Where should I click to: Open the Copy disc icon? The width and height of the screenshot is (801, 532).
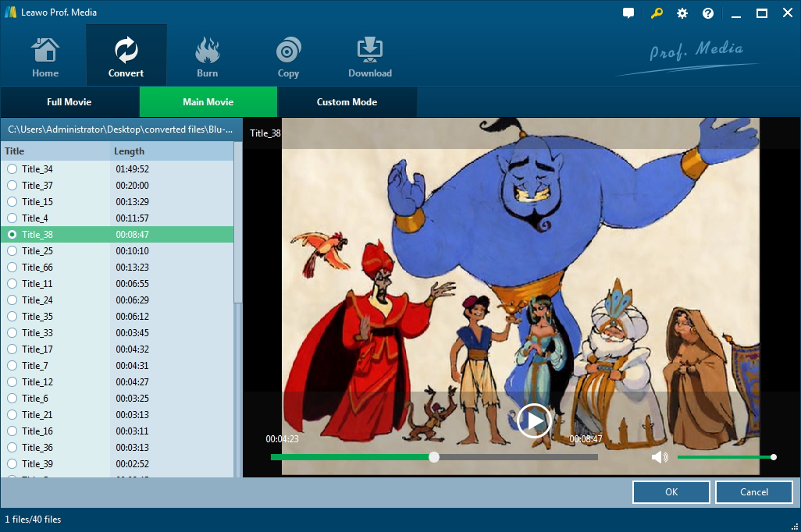pyautogui.click(x=288, y=51)
